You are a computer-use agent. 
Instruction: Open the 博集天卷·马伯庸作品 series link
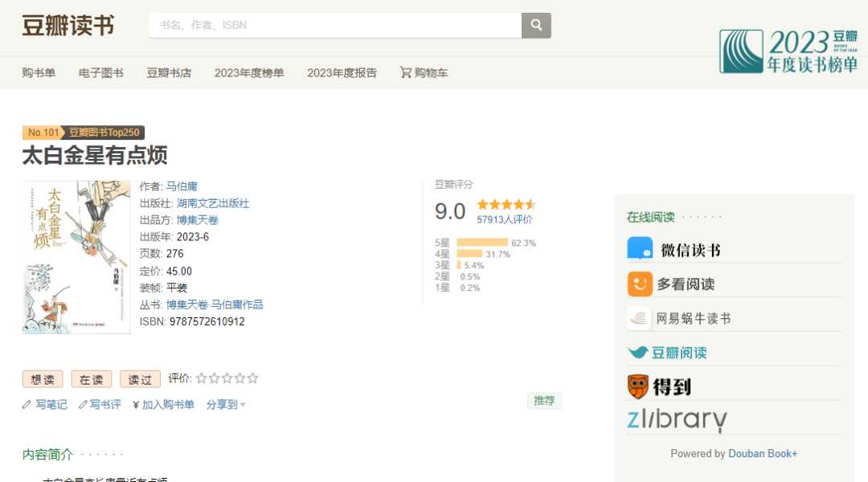point(215,304)
